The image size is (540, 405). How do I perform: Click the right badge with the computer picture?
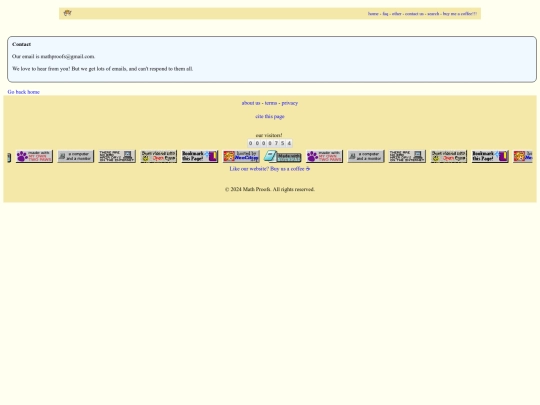point(407,157)
